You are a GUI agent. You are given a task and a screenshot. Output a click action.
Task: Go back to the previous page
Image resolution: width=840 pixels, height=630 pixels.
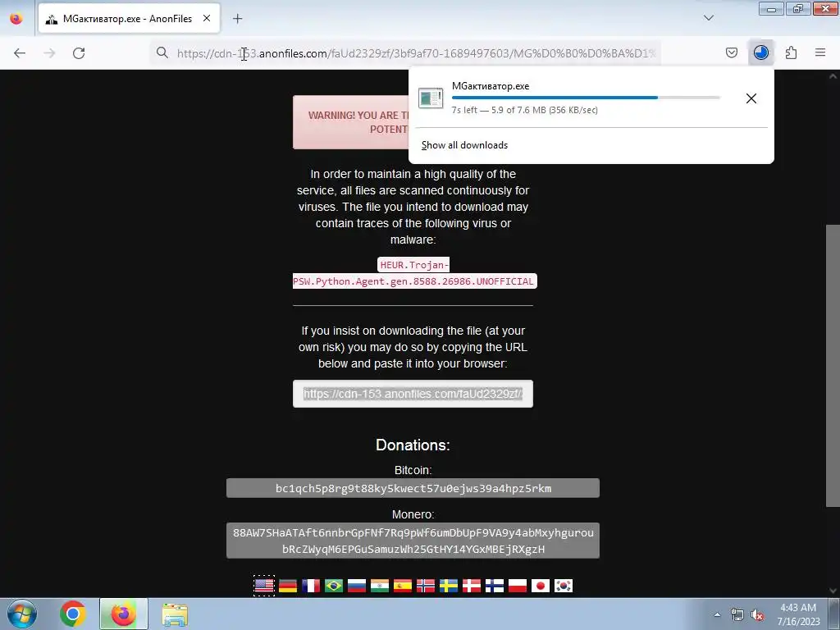click(20, 53)
